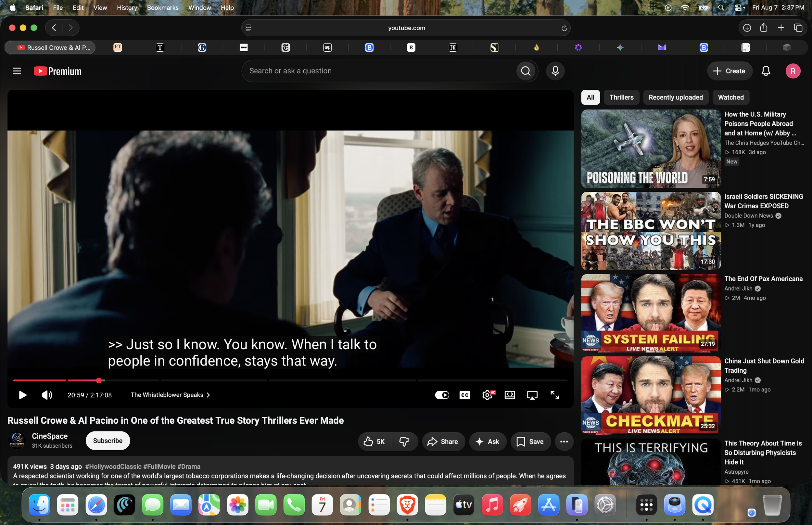Like this video

point(374,442)
